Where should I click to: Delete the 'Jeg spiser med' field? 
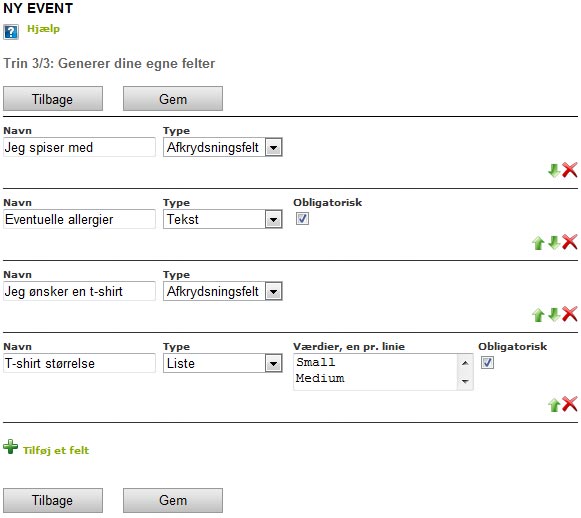(x=570, y=170)
